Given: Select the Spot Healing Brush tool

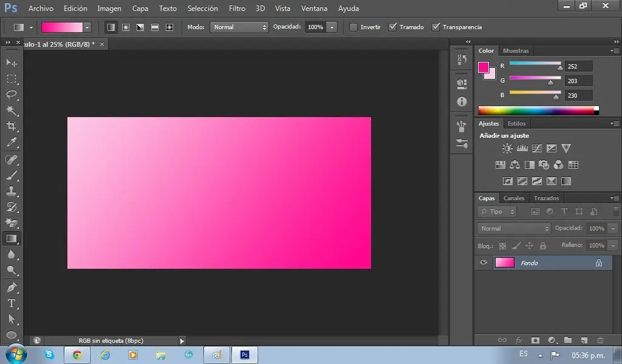Looking at the screenshot, I should tap(12, 159).
